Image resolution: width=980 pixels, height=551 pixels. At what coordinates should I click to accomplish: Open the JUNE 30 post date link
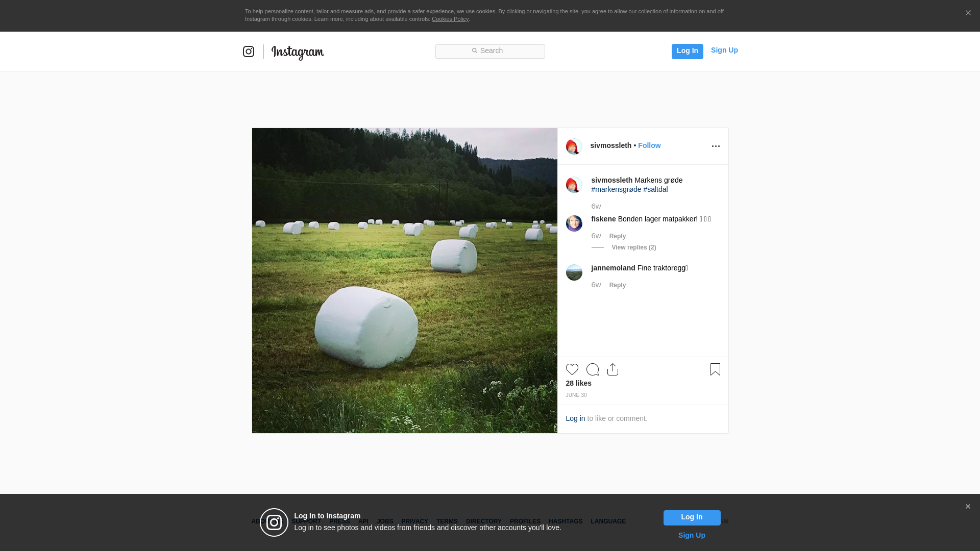coord(576,395)
